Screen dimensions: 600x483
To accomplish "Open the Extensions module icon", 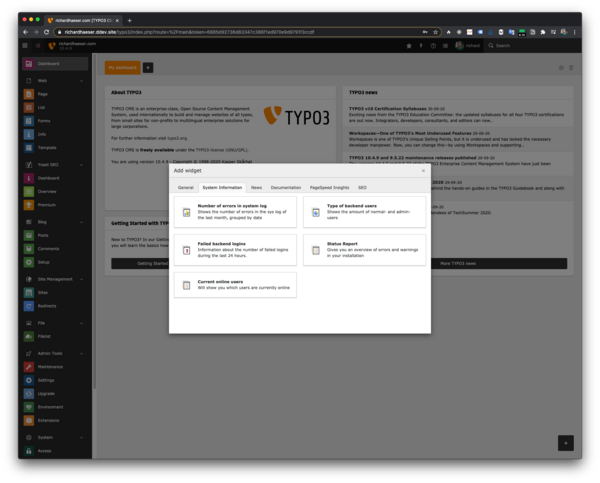I will [29, 420].
